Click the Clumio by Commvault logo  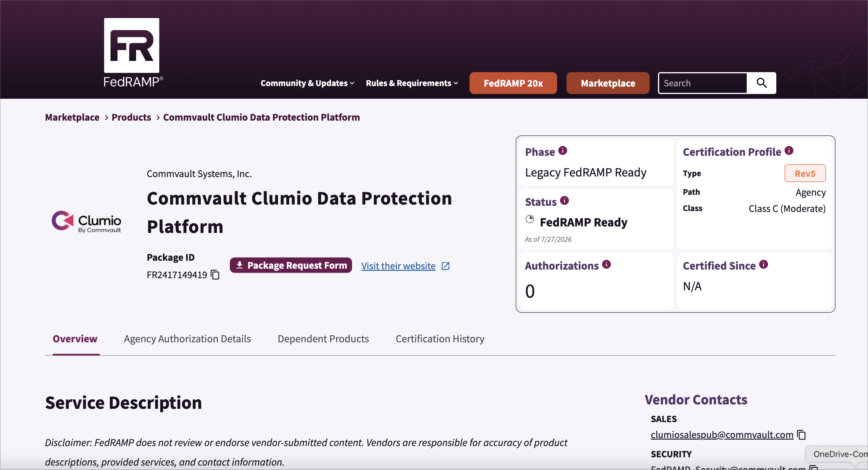coord(86,221)
